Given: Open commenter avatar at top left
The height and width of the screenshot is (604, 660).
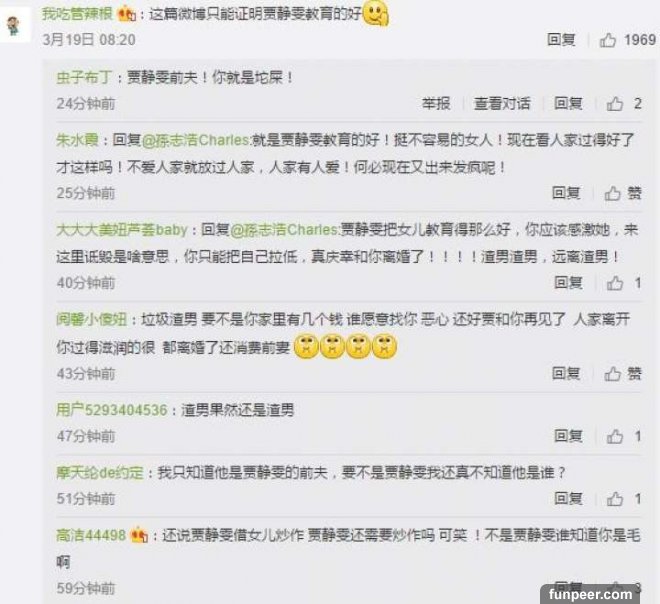Looking at the screenshot, I should click(x=16, y=25).
